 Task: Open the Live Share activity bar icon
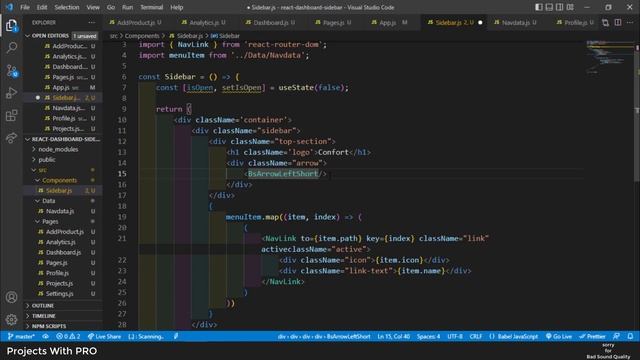tap(11, 138)
